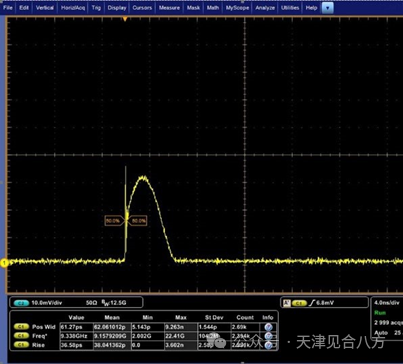Click the green Run status text
403x364 pixels.
[380, 313]
